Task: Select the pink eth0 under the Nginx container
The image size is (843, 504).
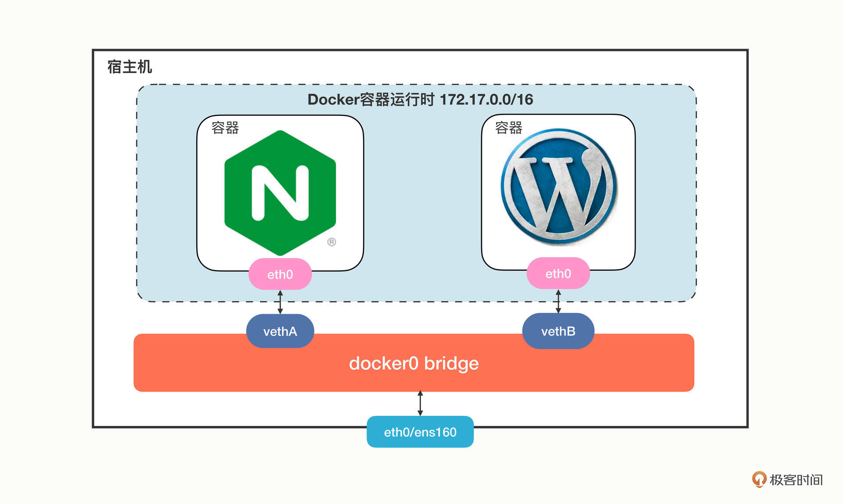Action: (280, 274)
